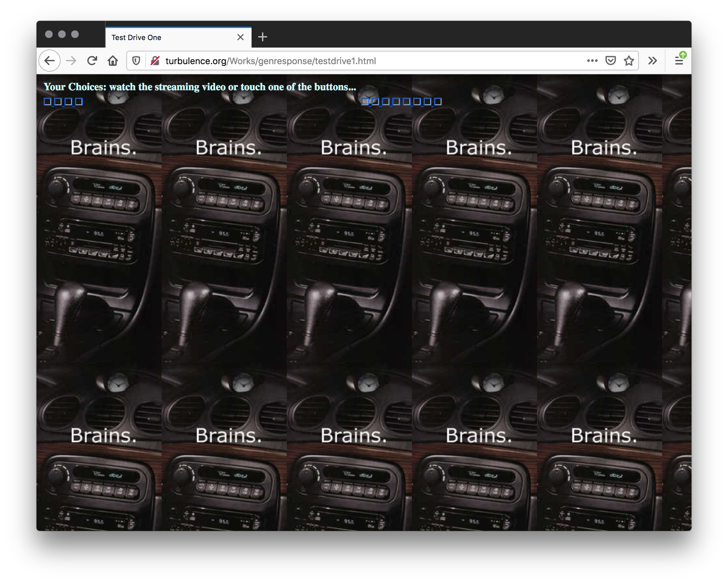
Task: Click the sixth box in the right group
Action: tap(417, 102)
